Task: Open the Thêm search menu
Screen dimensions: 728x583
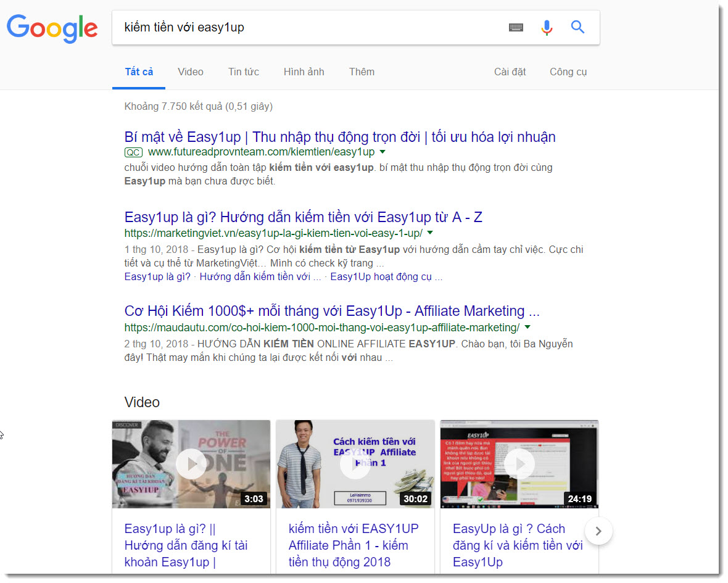Action: (362, 72)
